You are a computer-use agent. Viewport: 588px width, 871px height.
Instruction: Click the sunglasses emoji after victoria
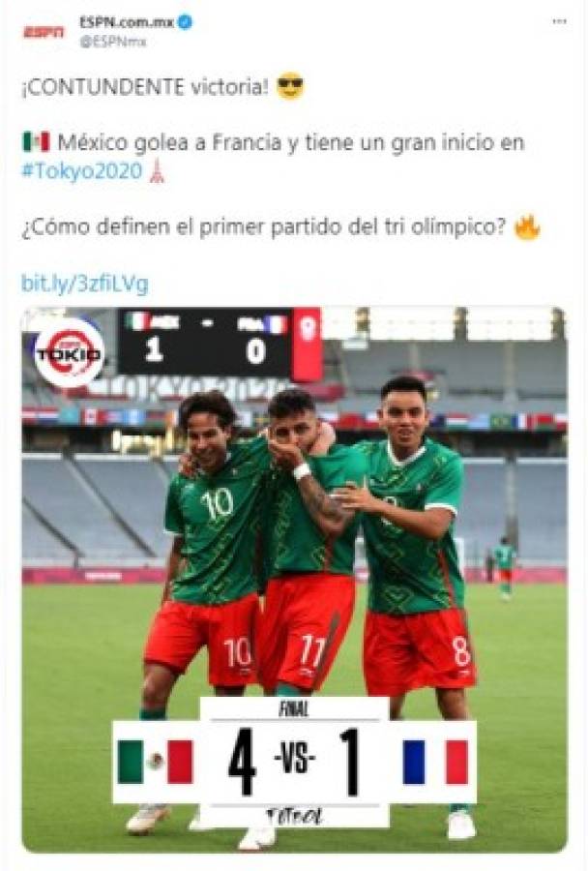click(290, 86)
